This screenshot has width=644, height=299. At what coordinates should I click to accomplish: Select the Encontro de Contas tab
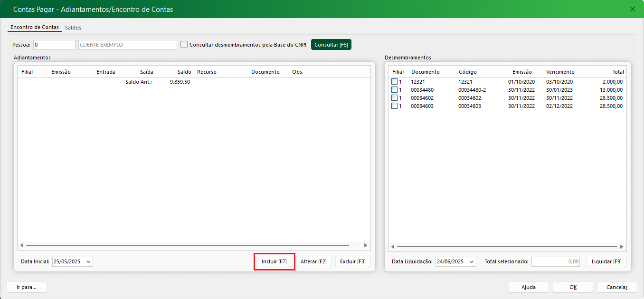pyautogui.click(x=35, y=28)
